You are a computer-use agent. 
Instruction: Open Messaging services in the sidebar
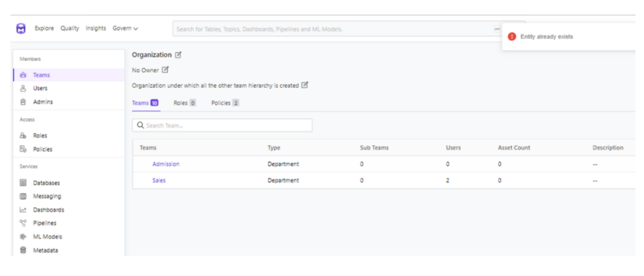click(x=47, y=196)
